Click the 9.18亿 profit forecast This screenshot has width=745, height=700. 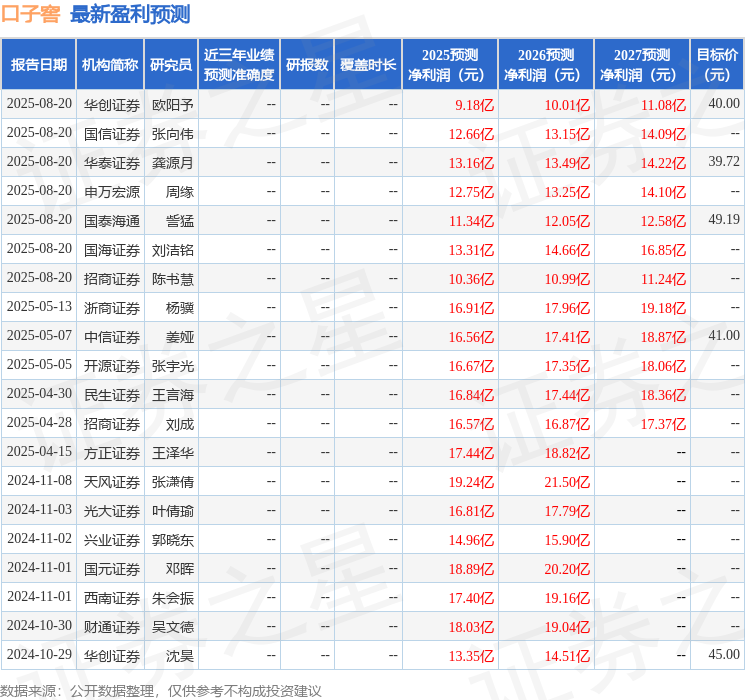[474, 105]
